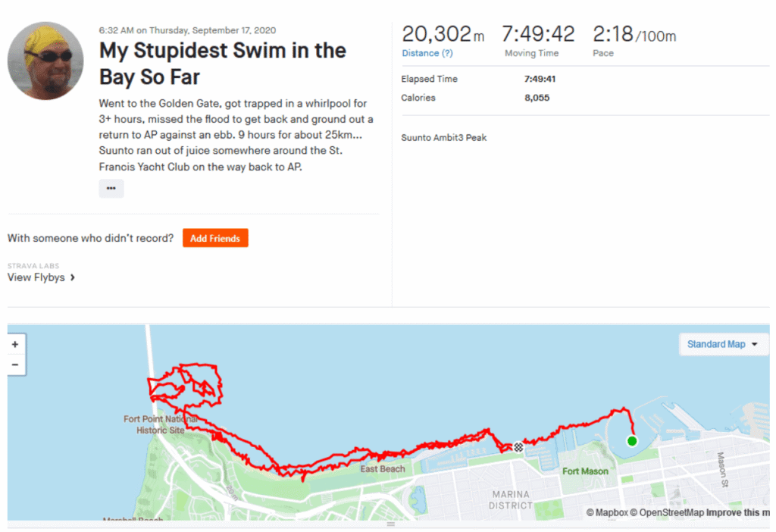Click the Fort Point Historic Site label

pyautogui.click(x=161, y=424)
